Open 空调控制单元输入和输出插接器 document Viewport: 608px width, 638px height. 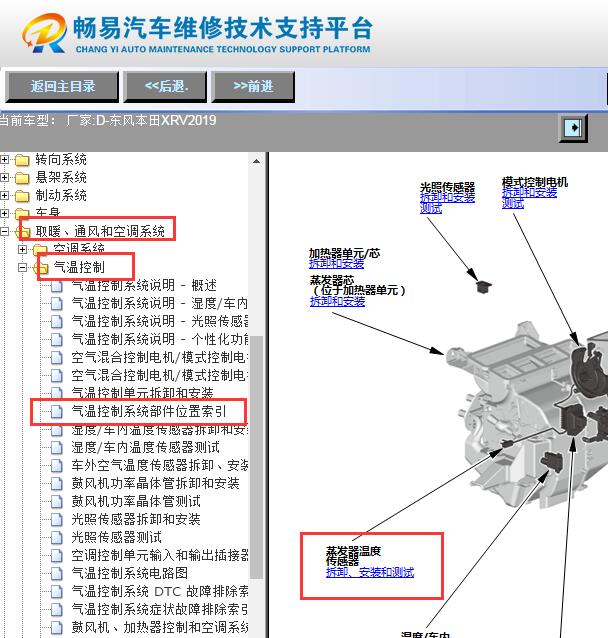(x=159, y=555)
